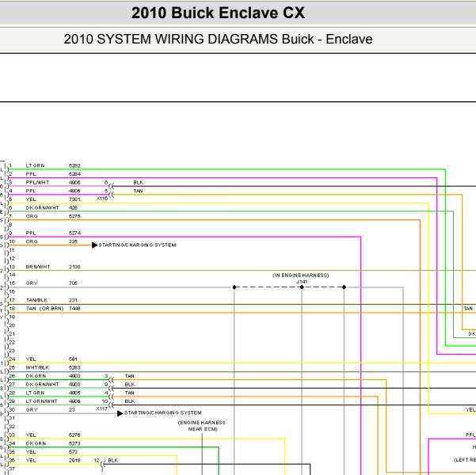Select circuit number 428 on pin 6 row

click(73, 208)
